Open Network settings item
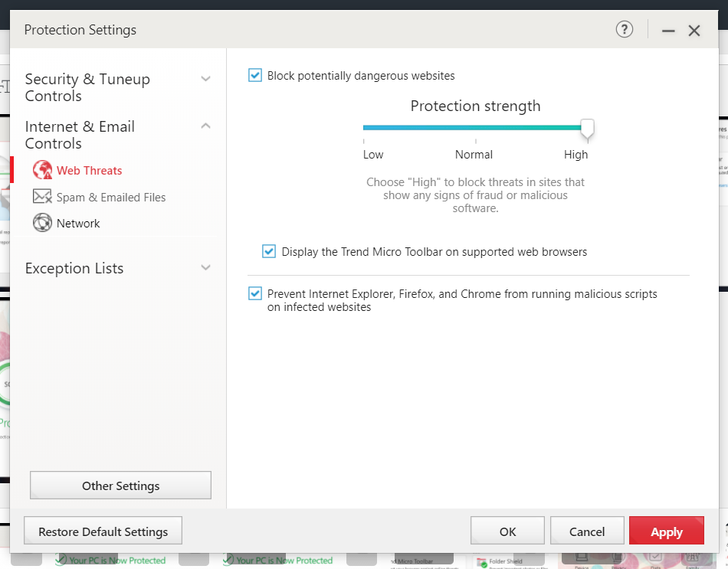This screenshot has height=569, width=728. 78,224
